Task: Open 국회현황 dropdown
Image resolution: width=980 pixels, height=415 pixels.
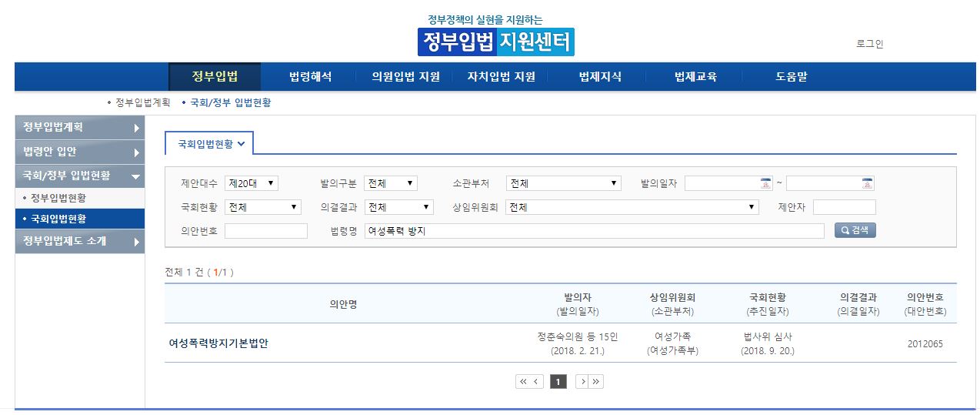Action: coord(263,207)
